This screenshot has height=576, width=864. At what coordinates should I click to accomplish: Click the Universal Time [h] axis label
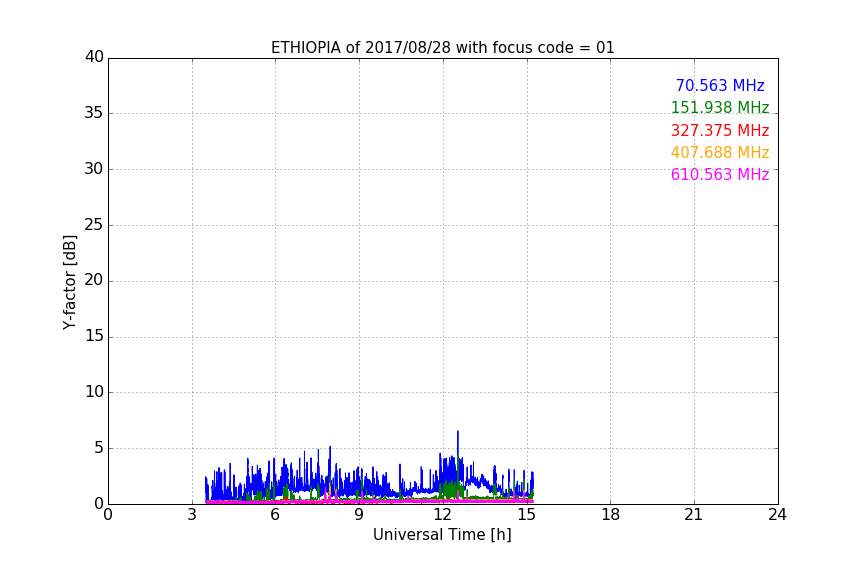pyautogui.click(x=442, y=535)
